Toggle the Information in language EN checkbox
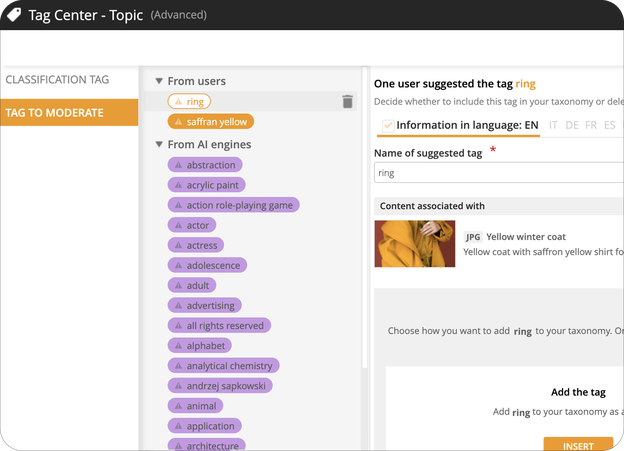 [x=388, y=125]
